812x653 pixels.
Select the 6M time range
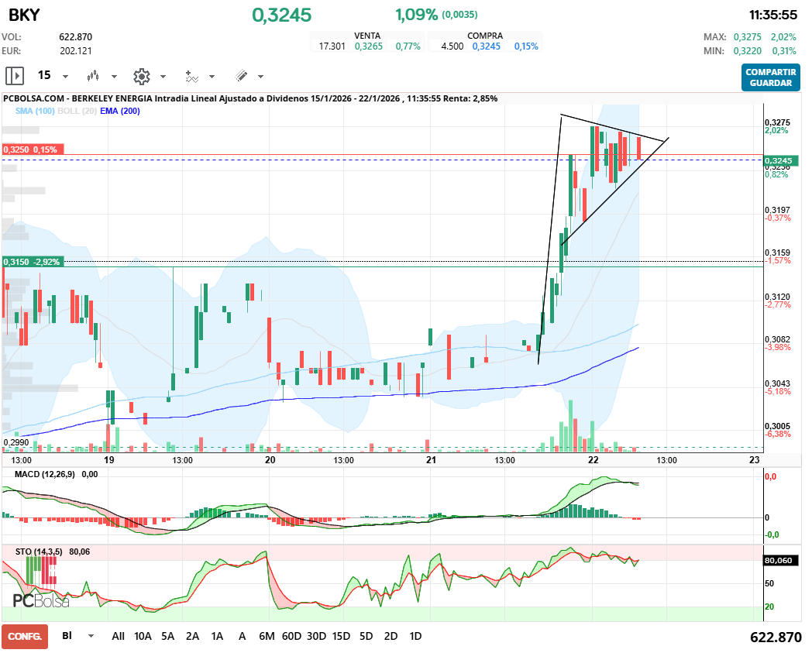267,636
